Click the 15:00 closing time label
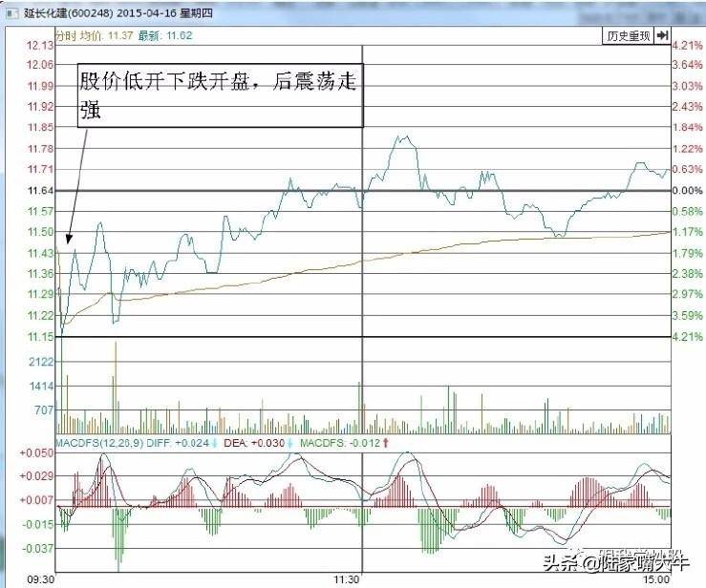This screenshot has height=588, width=706. click(656, 579)
